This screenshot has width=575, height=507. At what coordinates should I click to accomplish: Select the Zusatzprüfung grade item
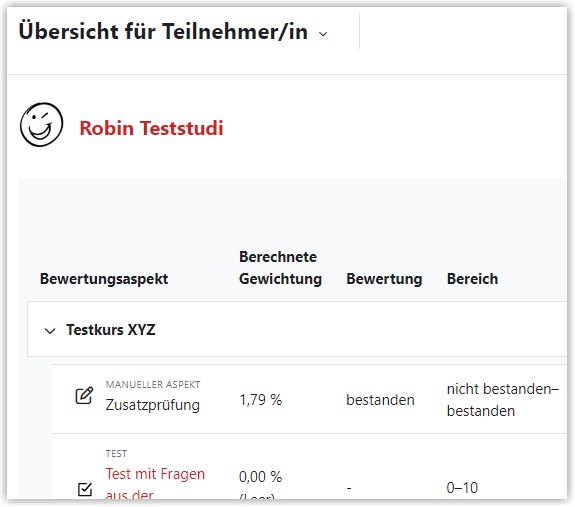[153, 405]
